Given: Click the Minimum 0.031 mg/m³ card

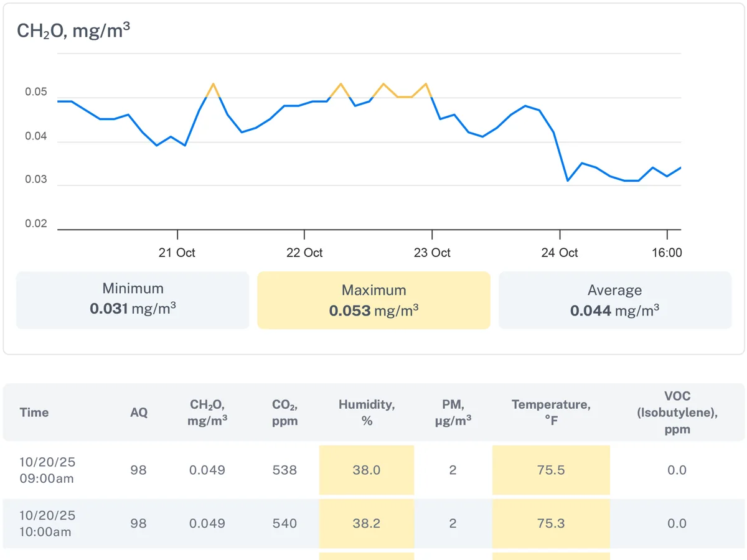Looking at the screenshot, I should [133, 300].
